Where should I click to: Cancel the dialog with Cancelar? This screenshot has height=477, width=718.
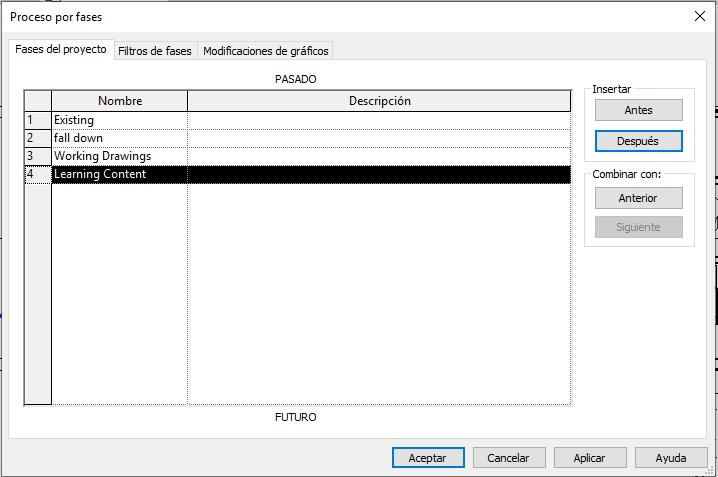pyautogui.click(x=508, y=457)
